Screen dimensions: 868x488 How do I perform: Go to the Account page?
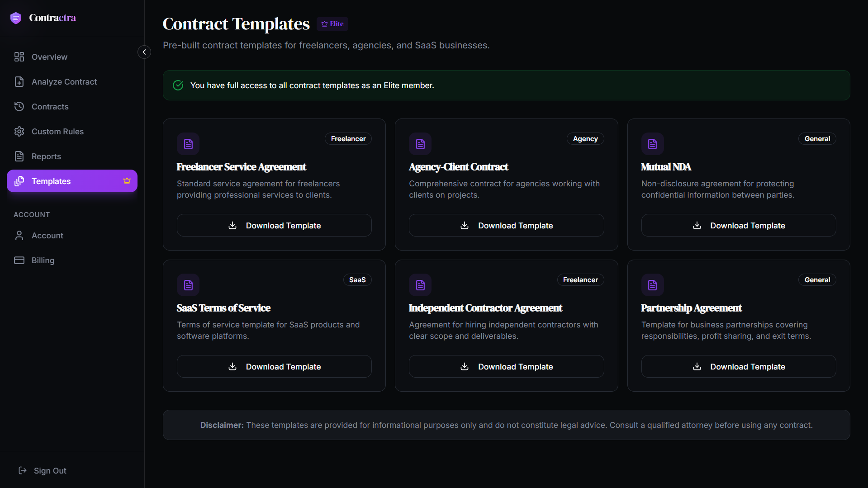pos(47,236)
